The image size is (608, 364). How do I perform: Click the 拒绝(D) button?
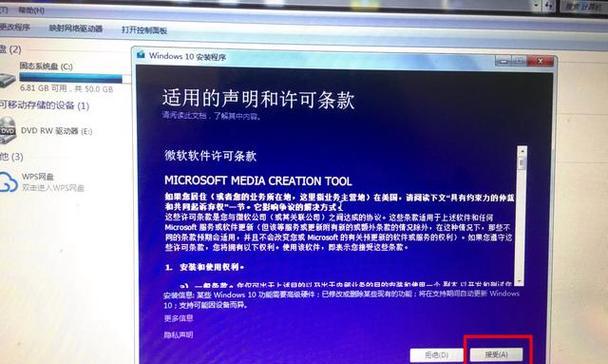(x=437, y=355)
